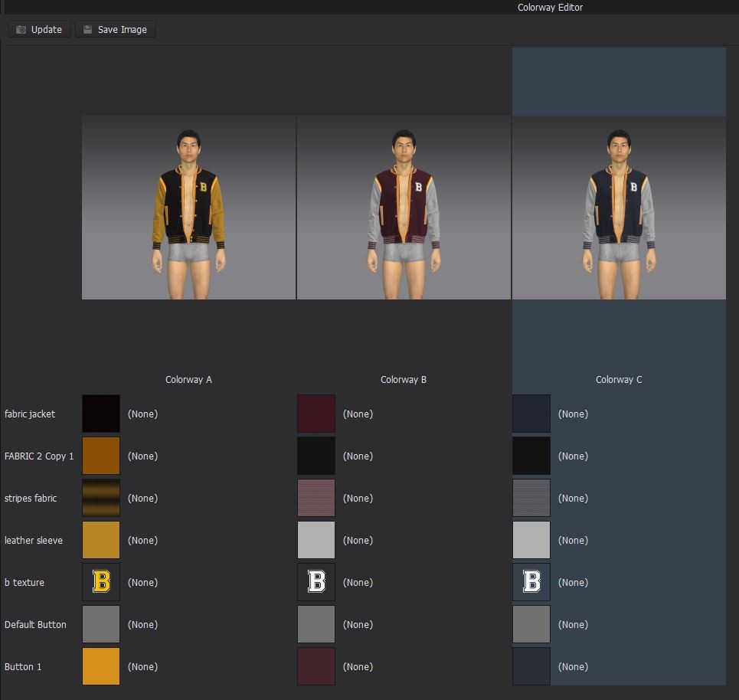Click the save icon on the Save Image button
This screenshot has width=739, height=700.
click(88, 29)
